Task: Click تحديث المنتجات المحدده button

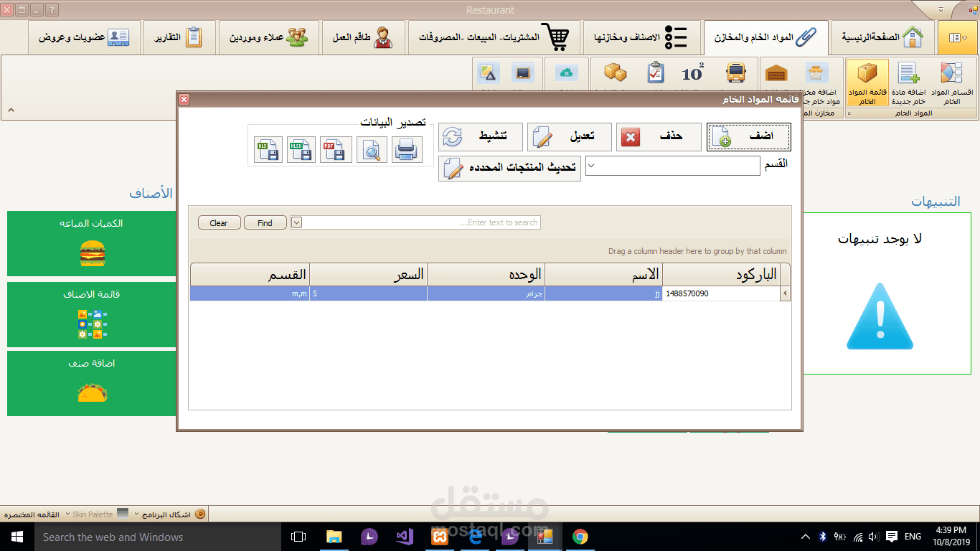Action: 509,167
